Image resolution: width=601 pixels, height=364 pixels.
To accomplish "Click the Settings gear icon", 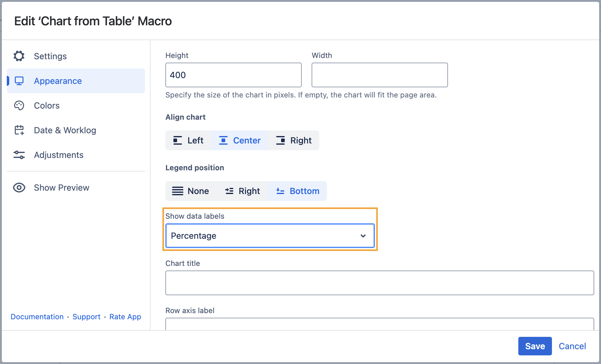I will coord(19,56).
